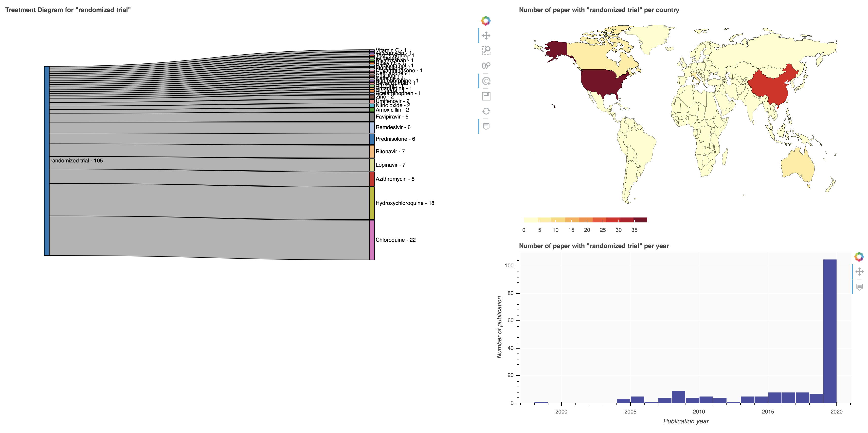The image size is (868, 433).
Task: Enable the Wheel Zoom tool
Action: [x=486, y=65]
